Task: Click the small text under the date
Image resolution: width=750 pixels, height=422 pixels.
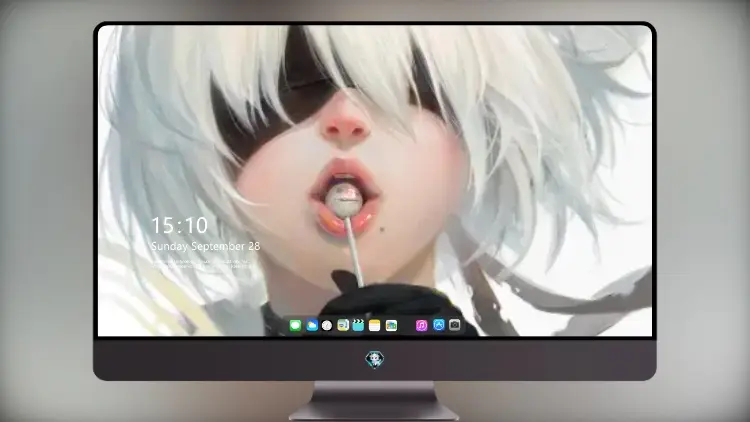Action: [x=201, y=264]
